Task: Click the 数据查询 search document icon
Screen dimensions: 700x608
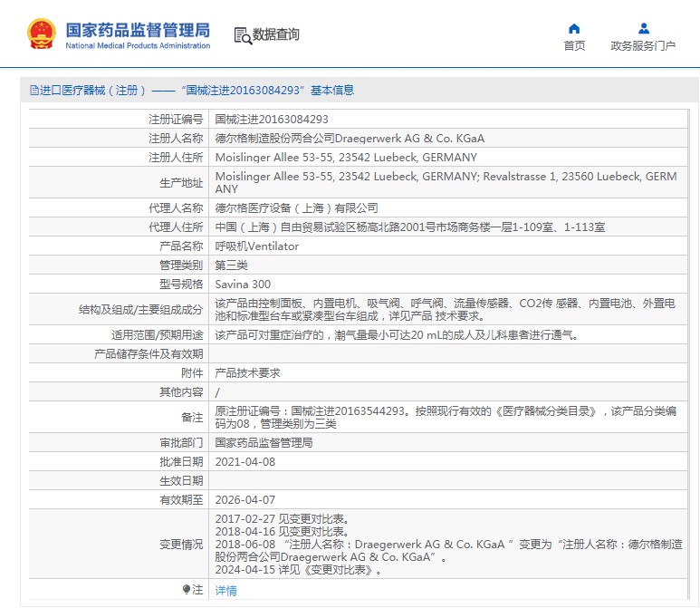Action: (243, 35)
